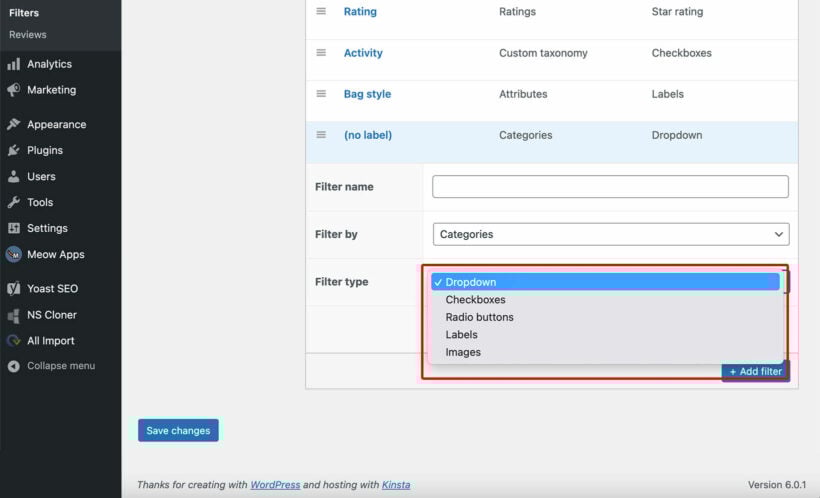The height and width of the screenshot is (498, 820).
Task: Click the Marketing megaphone icon
Action: tap(14, 90)
